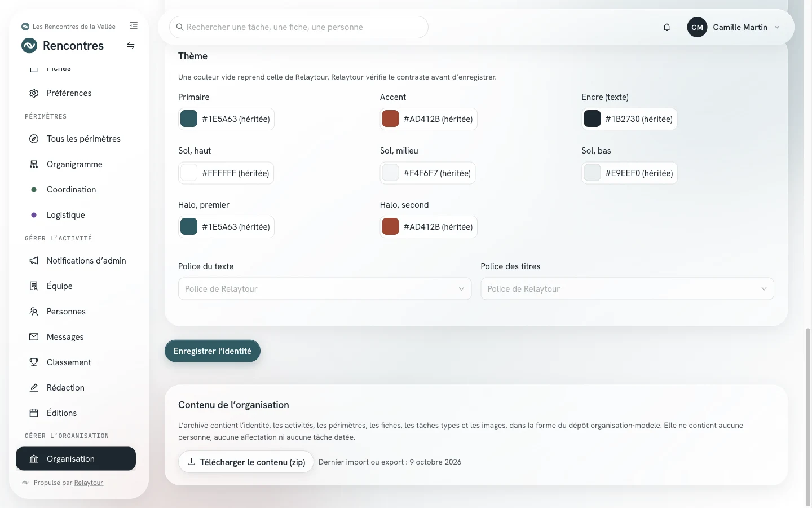812x508 pixels.
Task: Pick the Primaire color swatch
Action: pos(189,119)
